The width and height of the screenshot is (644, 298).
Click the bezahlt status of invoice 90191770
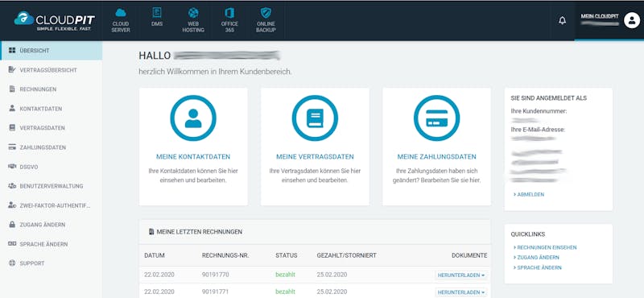(286, 275)
